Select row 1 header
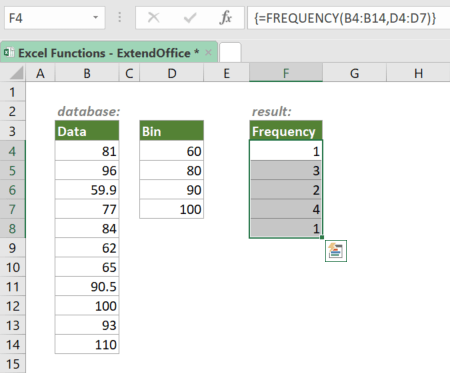Image resolution: width=450 pixels, height=373 pixels. click(13, 92)
